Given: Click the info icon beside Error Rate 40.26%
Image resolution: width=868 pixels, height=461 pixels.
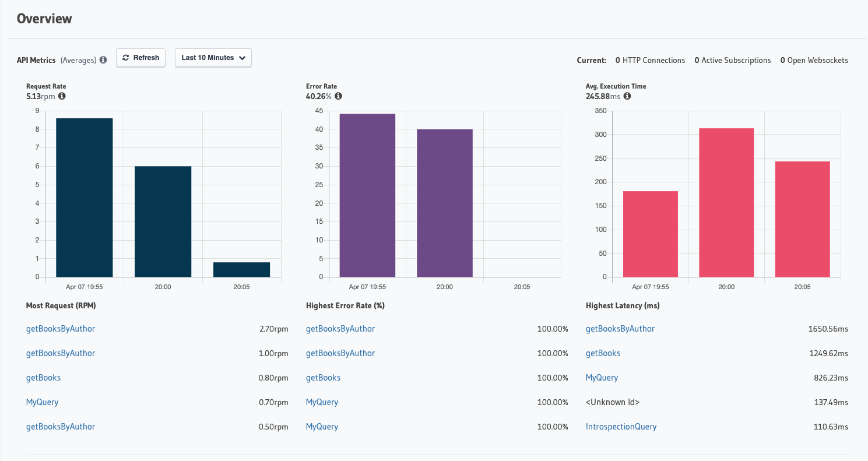Looking at the screenshot, I should coord(339,97).
